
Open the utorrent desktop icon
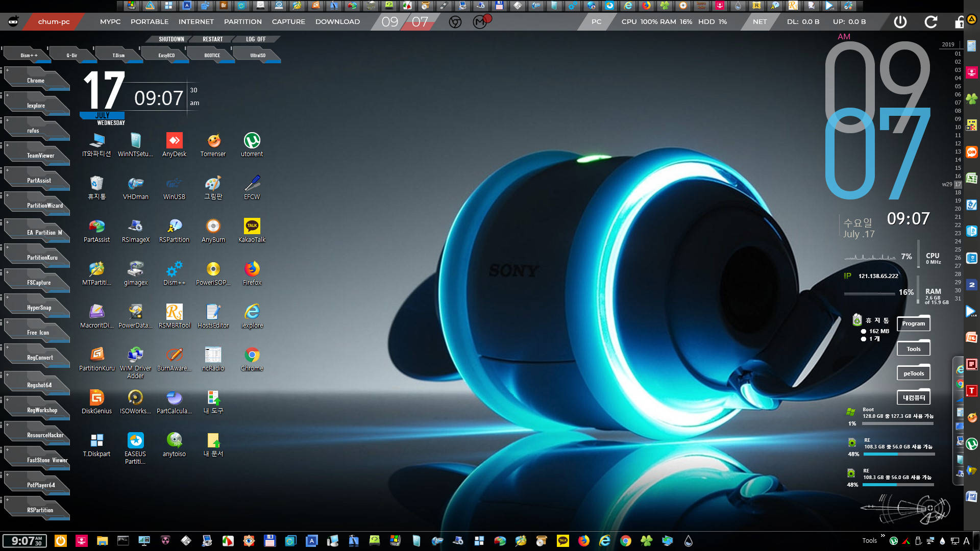(252, 145)
